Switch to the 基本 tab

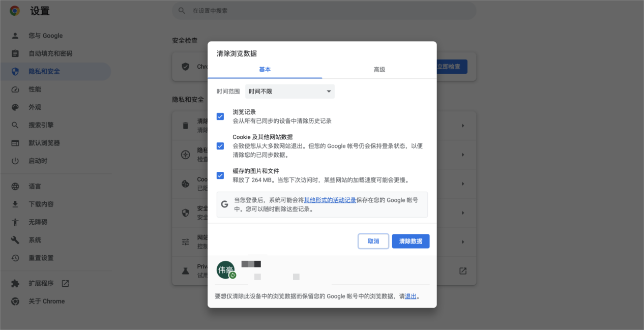(265, 70)
